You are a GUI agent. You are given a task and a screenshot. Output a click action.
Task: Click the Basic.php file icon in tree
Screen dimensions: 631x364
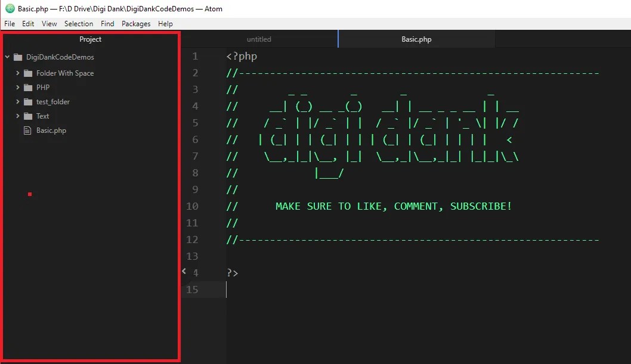point(27,130)
